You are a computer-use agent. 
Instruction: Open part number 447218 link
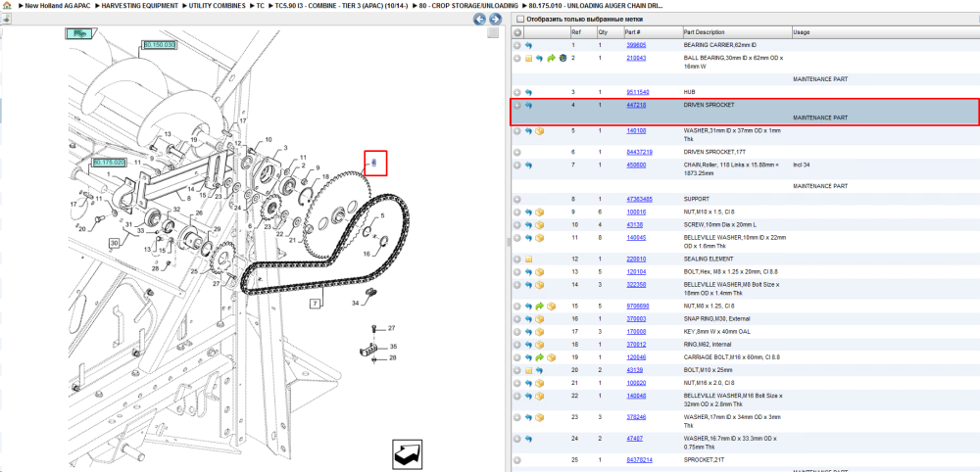[x=636, y=105]
